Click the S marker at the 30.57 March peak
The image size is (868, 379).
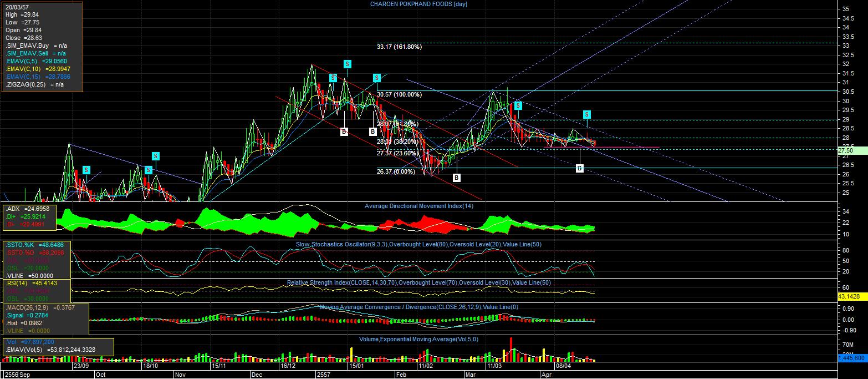pos(518,105)
